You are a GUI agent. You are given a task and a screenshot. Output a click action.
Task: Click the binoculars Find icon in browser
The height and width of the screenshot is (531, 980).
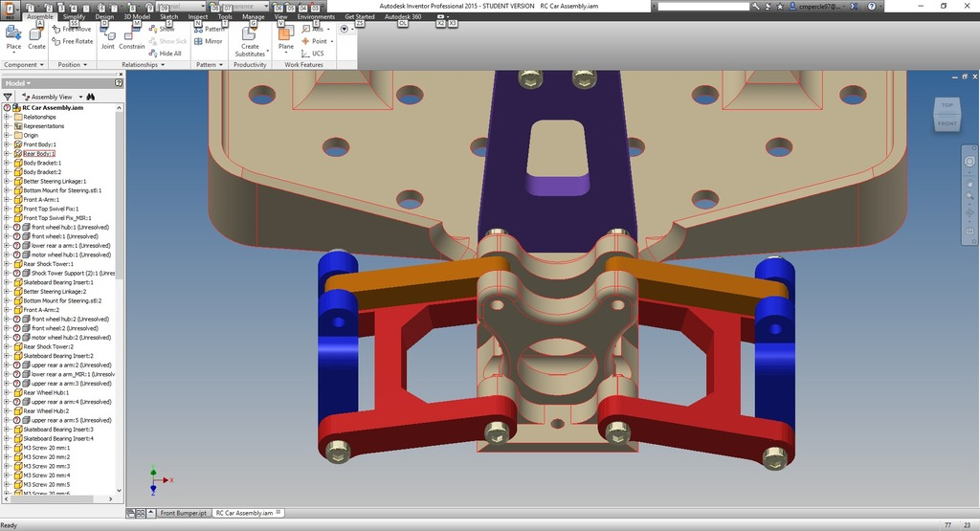pos(91,97)
